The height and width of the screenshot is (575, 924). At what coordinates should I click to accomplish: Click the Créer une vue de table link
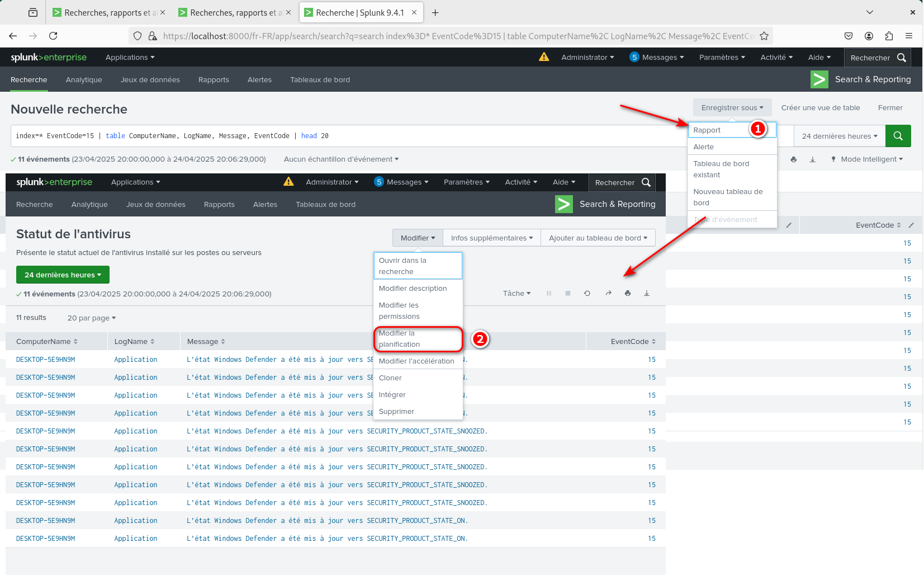(x=820, y=107)
